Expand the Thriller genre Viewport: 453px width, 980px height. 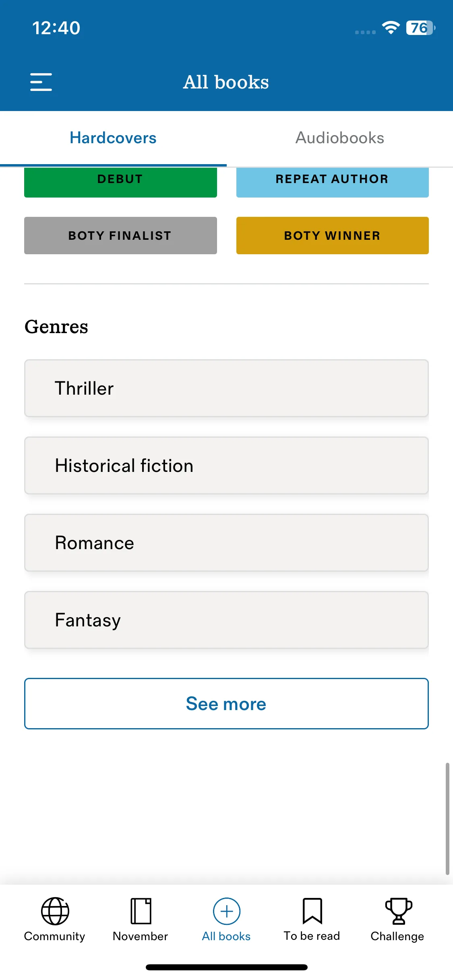(x=226, y=388)
